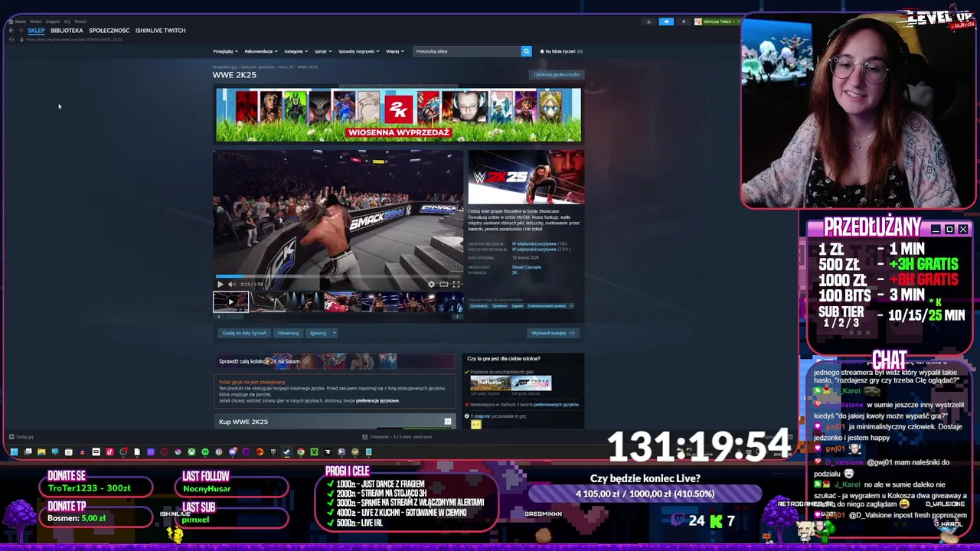Open Task View on taskbar
980x551 pixels.
point(28,452)
